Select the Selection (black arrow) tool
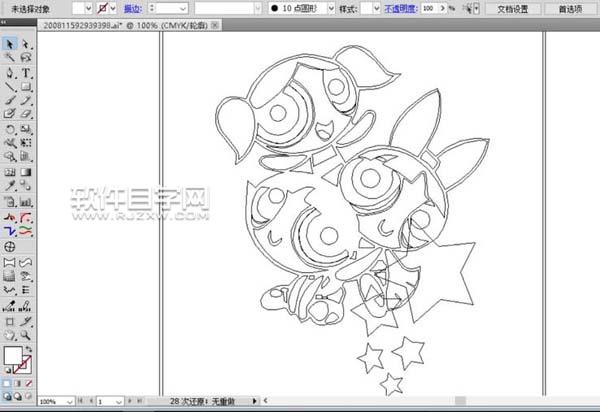Viewport: 600px width, 412px height. pyautogui.click(x=10, y=44)
